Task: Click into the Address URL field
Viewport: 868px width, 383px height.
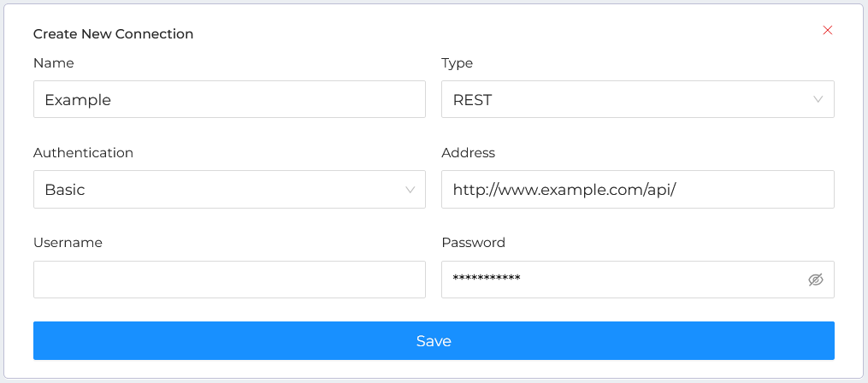Action: pos(637,190)
